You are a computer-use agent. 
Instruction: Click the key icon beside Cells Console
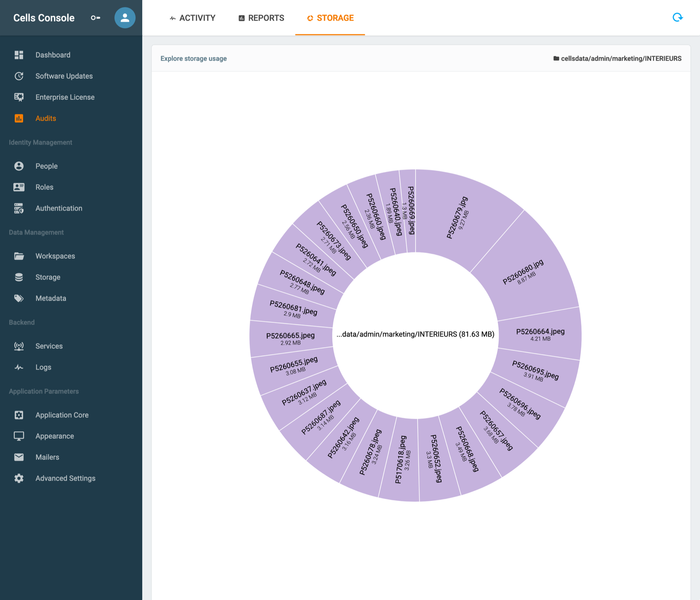pyautogui.click(x=96, y=18)
